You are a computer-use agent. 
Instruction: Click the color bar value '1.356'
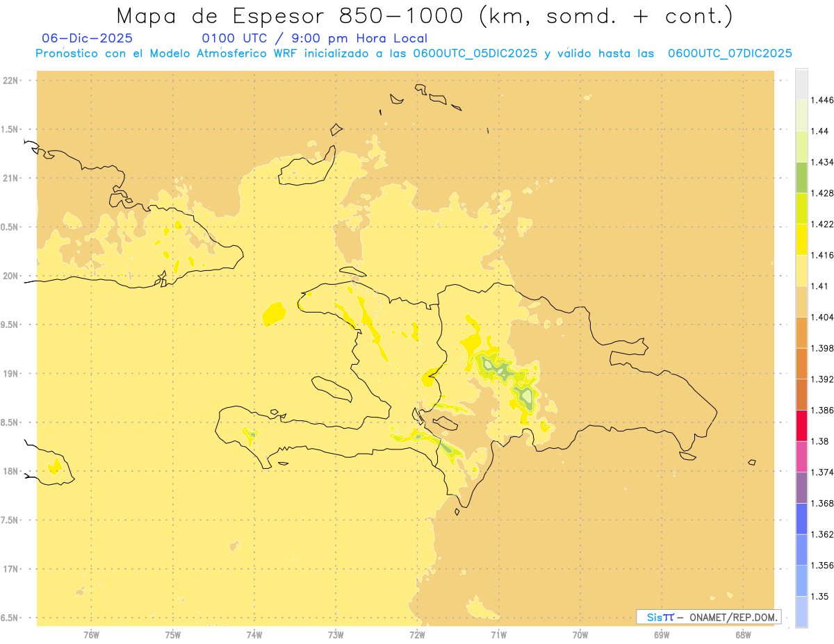pos(823,565)
